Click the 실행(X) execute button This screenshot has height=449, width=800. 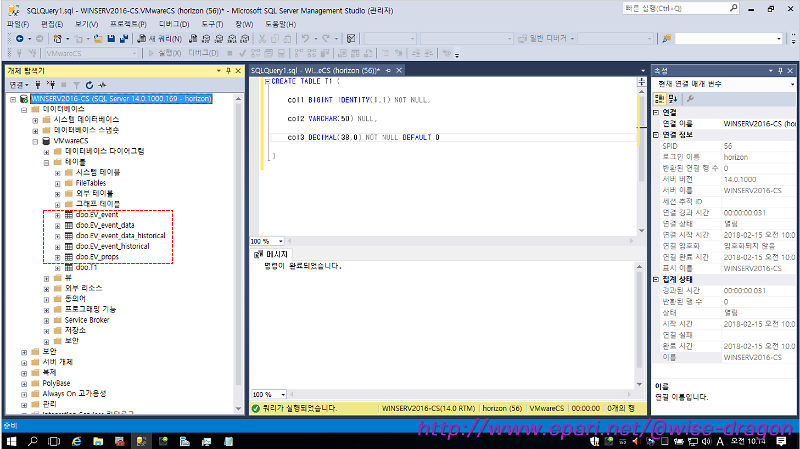pos(164,53)
